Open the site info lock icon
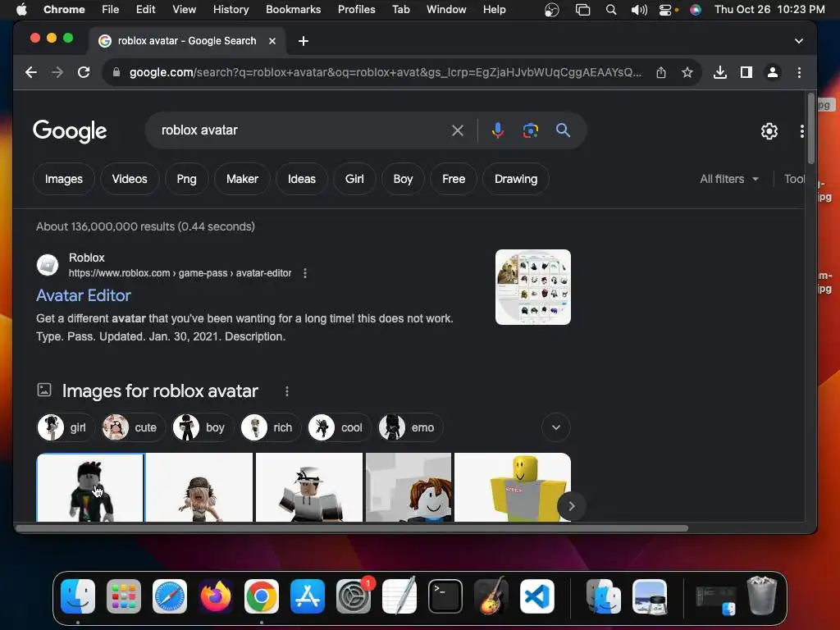Image resolution: width=840 pixels, height=630 pixels. click(x=116, y=72)
